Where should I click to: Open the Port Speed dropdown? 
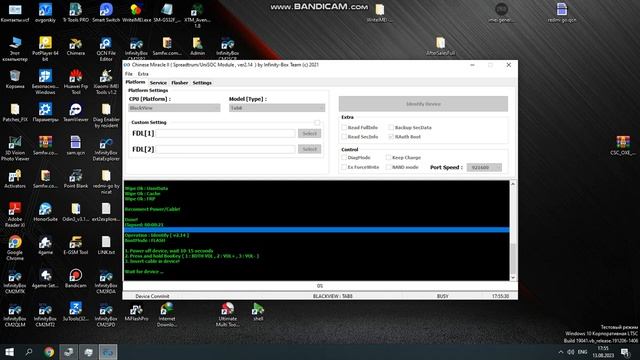[x=484, y=167]
